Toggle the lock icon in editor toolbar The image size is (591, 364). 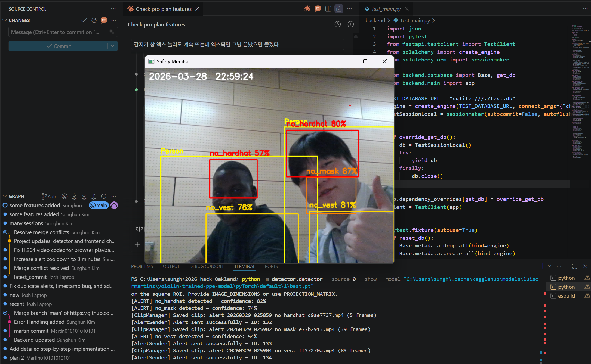(339, 9)
